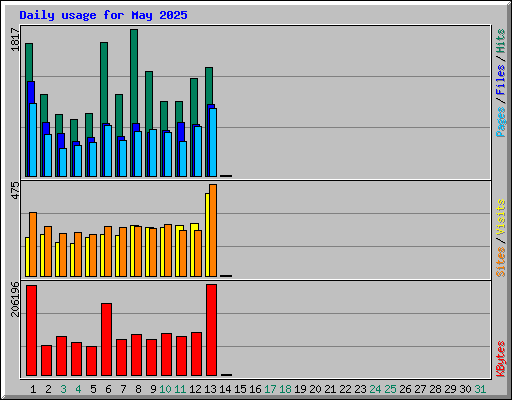Click day label 7 on the x-axis
The height and width of the screenshot is (400, 512).
(123, 389)
